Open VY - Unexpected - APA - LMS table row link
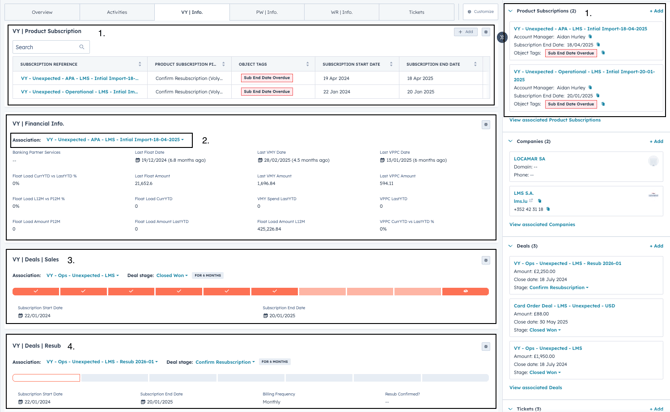Viewport: 670px width, 412px height. click(x=79, y=78)
